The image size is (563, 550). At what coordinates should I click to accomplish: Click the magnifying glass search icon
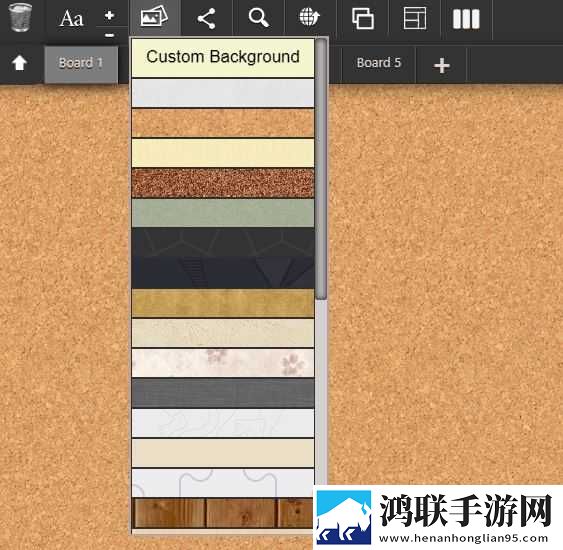[259, 18]
